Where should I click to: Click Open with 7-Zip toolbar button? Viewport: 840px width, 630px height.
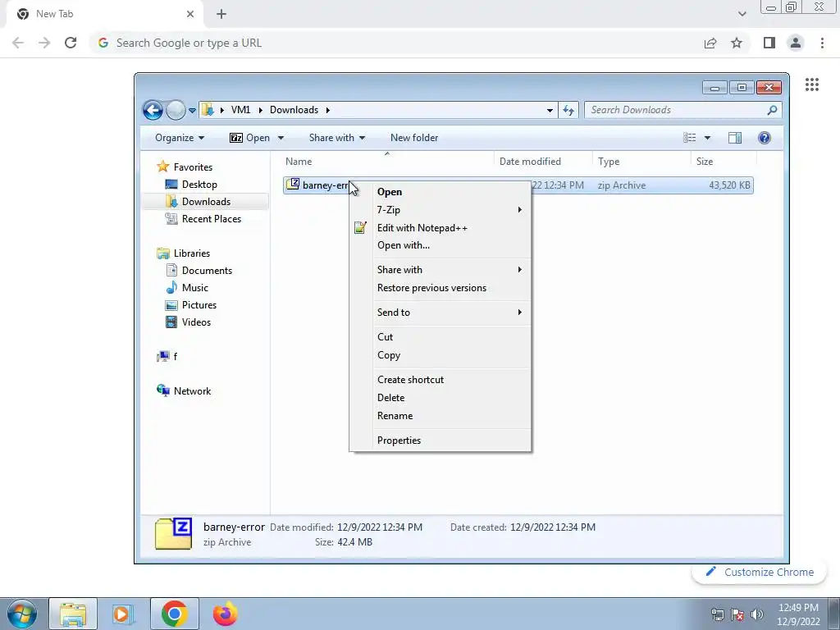coord(249,138)
